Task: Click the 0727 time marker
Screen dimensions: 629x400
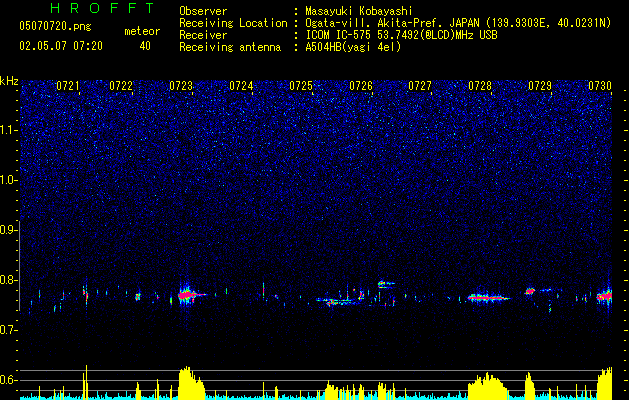Action: (420, 85)
